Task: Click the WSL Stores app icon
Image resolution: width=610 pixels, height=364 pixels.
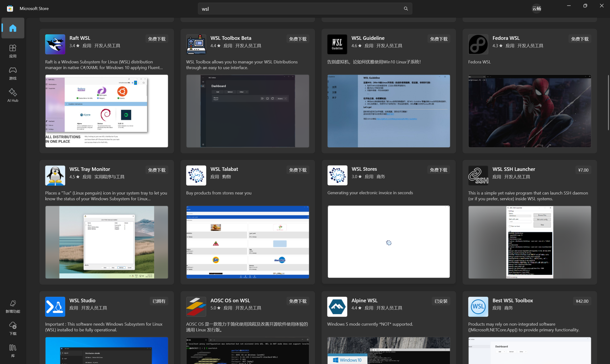Action: 337,175
